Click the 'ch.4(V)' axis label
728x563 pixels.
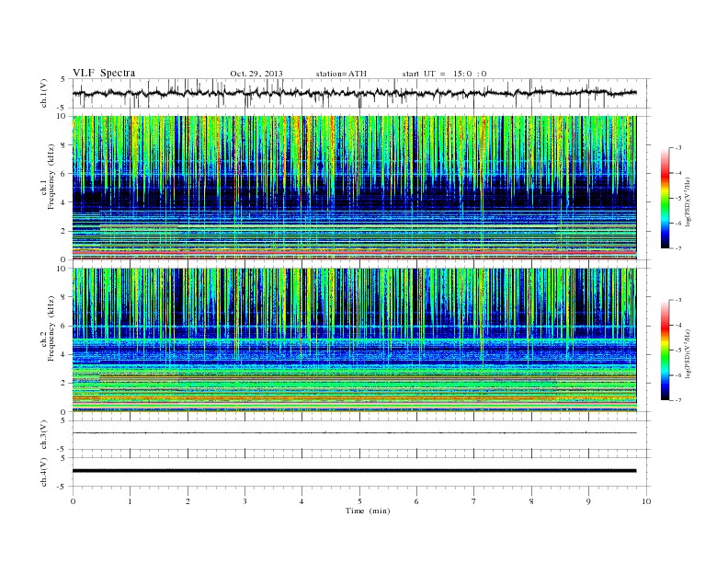point(44,473)
